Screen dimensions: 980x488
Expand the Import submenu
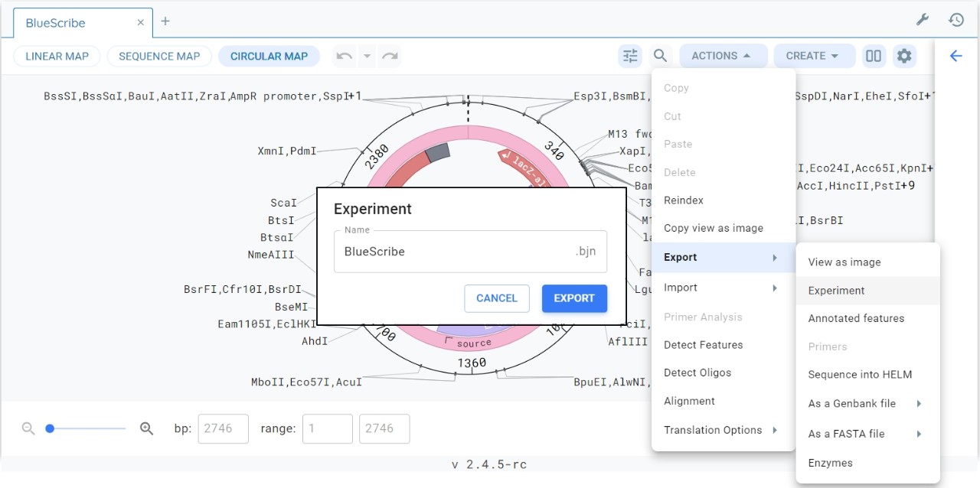point(724,288)
